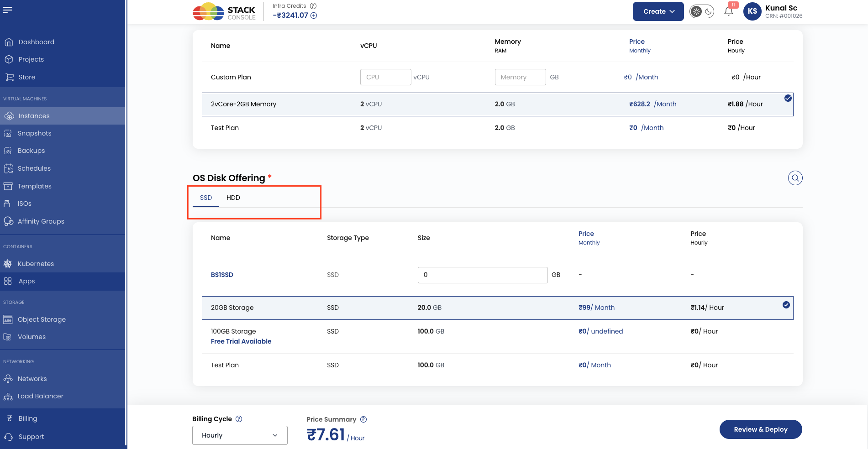Click Price Monthly header in disk table
The height and width of the screenshot is (449, 868).
589,238
